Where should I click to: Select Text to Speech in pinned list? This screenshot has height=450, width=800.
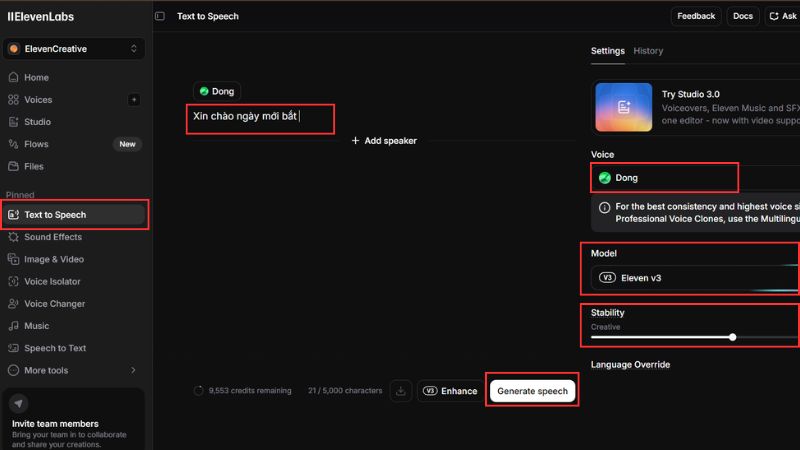[73, 215]
